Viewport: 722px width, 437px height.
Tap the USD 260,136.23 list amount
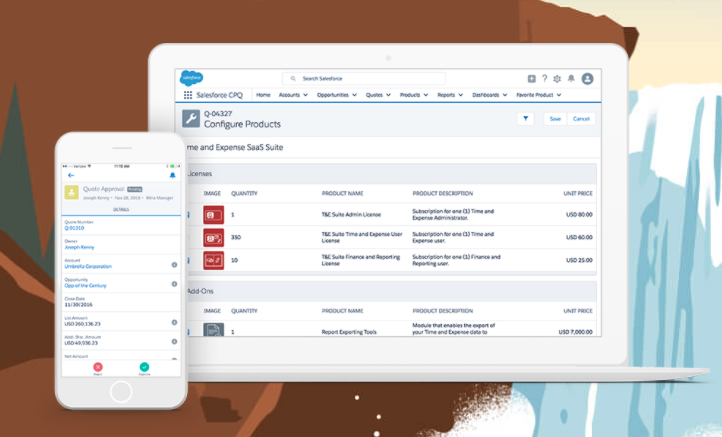click(82, 324)
